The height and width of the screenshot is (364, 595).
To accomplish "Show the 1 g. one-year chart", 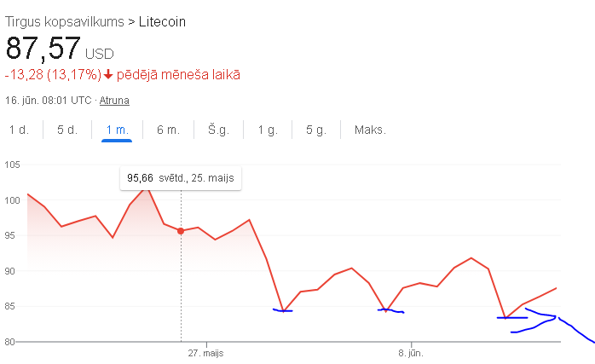I will (x=268, y=130).
